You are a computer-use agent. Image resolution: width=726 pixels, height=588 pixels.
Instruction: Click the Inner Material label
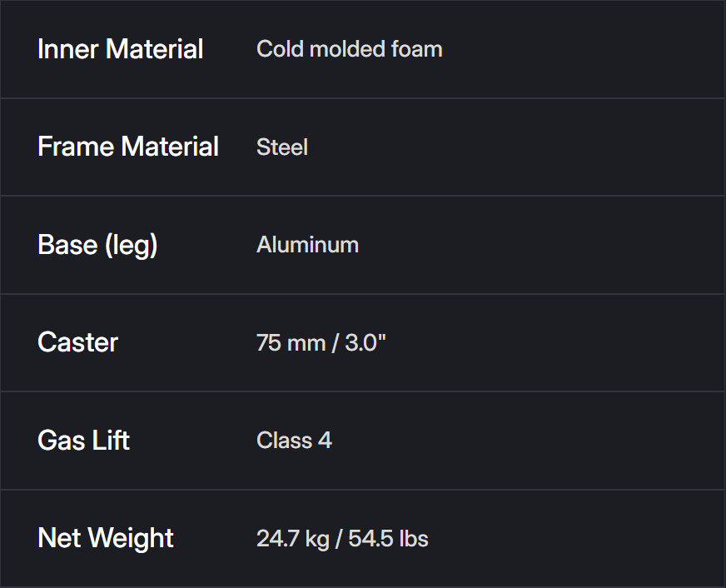[120, 49]
